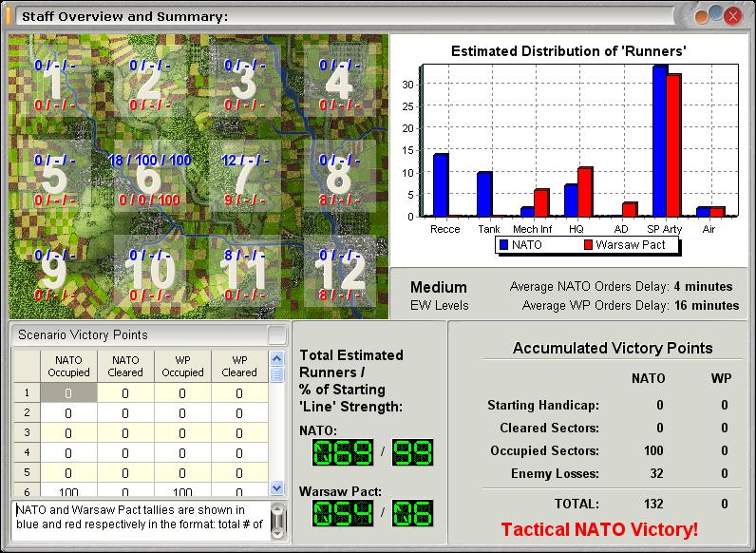This screenshot has width=756, height=553.
Task: Click the help text box scrollbar thumb
Action: [278, 519]
